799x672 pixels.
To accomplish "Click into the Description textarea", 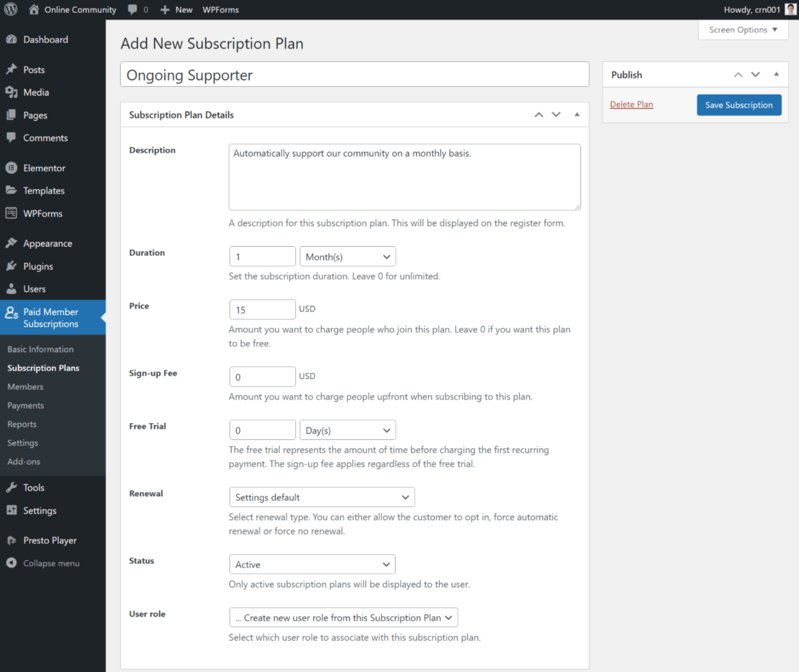I will click(x=405, y=177).
